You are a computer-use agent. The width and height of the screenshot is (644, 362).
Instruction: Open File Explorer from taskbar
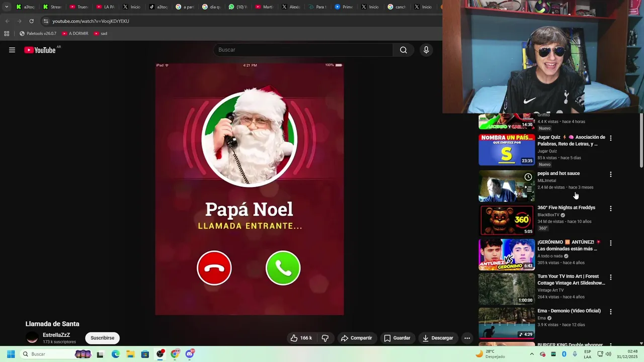(130, 354)
